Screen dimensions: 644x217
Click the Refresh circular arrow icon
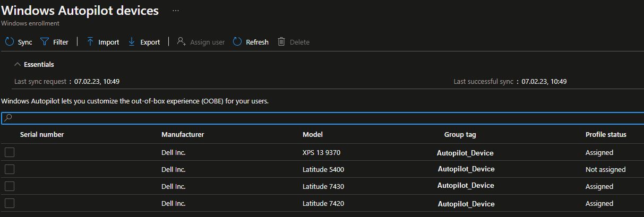[x=237, y=42]
